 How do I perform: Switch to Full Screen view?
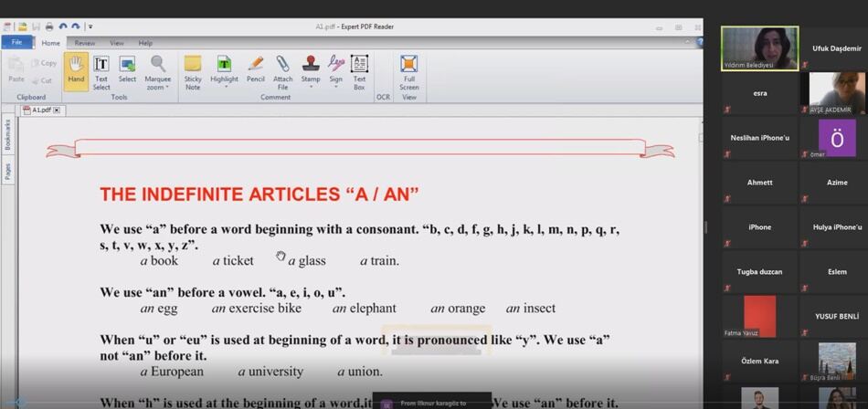point(409,72)
